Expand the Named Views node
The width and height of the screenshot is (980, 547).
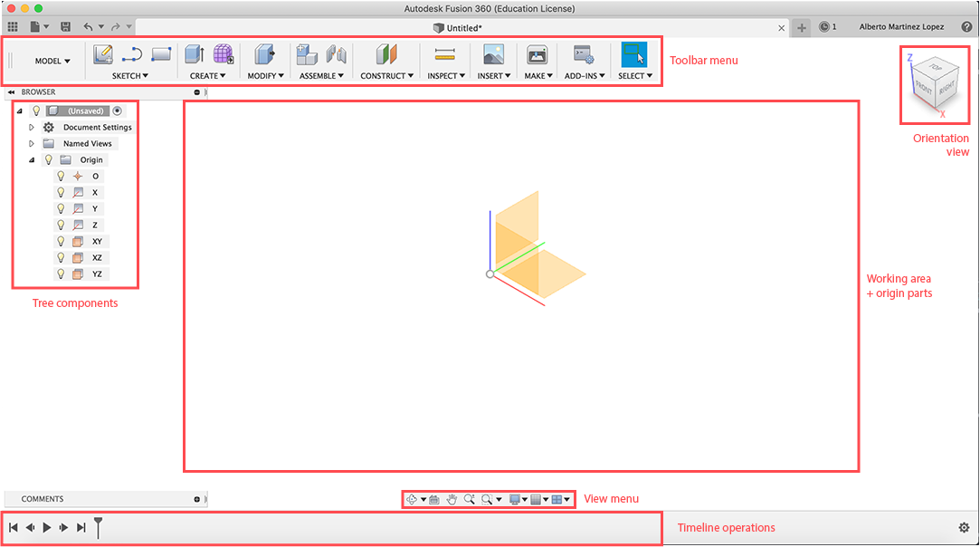32,143
